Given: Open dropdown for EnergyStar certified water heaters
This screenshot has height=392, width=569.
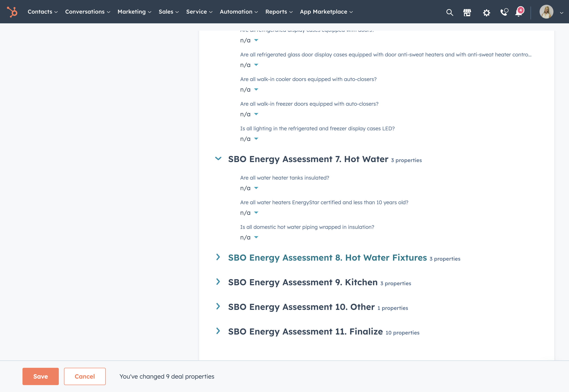Looking at the screenshot, I should (x=249, y=213).
